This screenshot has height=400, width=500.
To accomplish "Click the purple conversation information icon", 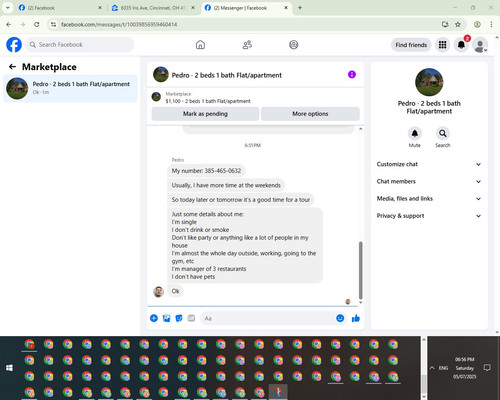I will [352, 74].
